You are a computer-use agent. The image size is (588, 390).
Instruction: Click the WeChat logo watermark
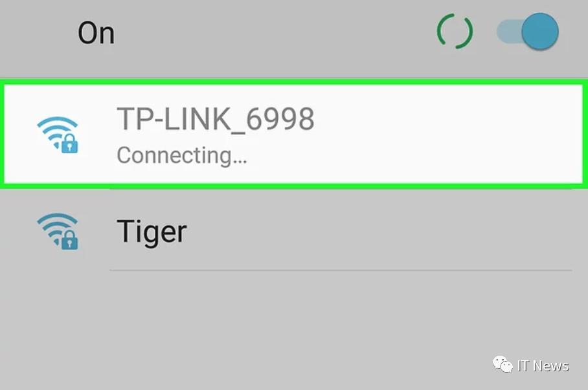[x=503, y=365]
